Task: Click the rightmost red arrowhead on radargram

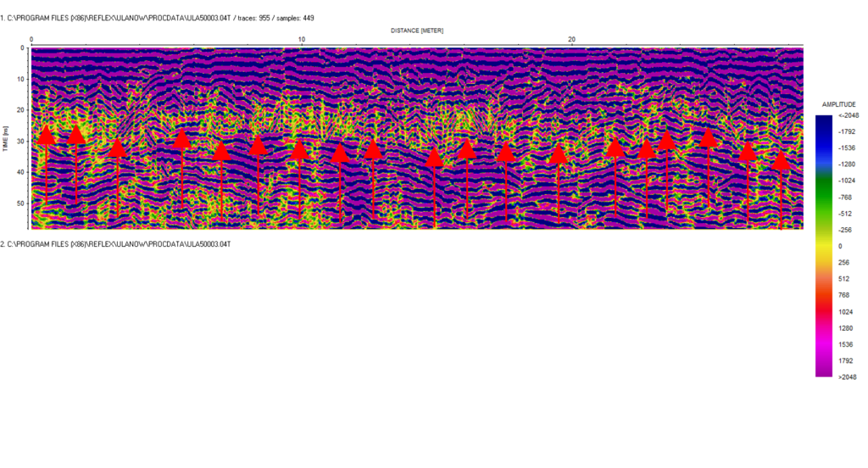Action: (x=781, y=160)
